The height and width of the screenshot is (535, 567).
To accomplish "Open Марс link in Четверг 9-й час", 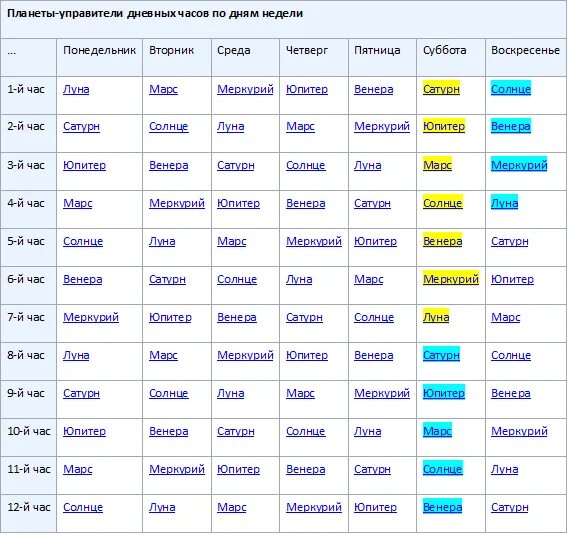I will point(300,393).
